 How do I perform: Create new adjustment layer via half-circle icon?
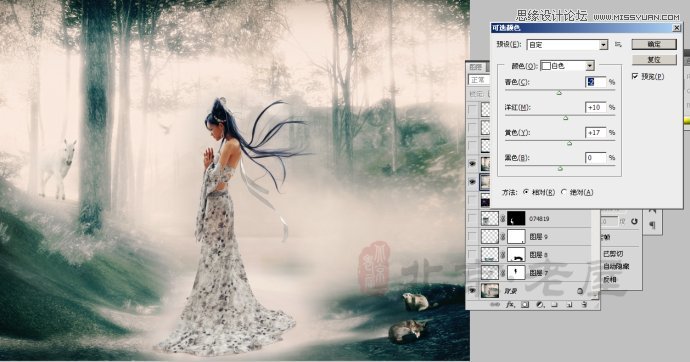[x=540, y=304]
